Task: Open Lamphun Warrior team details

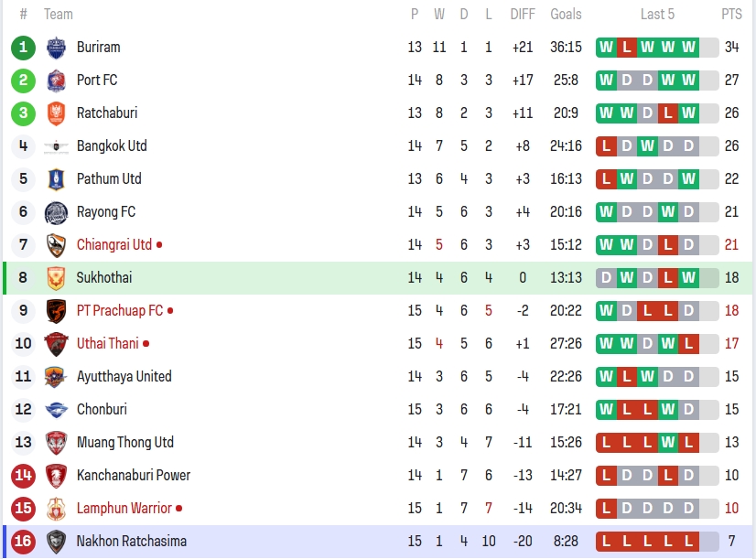Action: tap(124, 509)
